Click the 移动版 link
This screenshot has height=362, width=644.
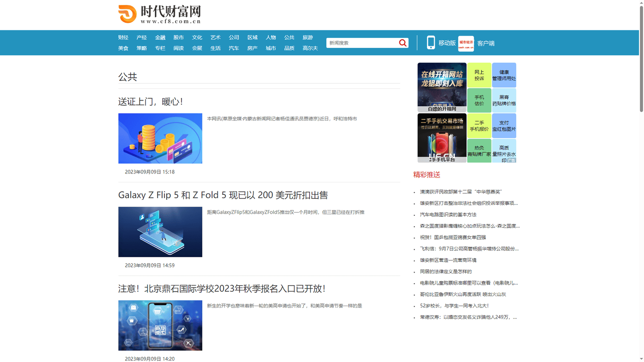tap(447, 43)
